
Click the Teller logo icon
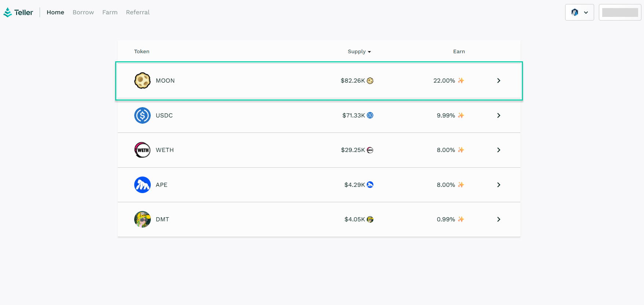click(8, 12)
